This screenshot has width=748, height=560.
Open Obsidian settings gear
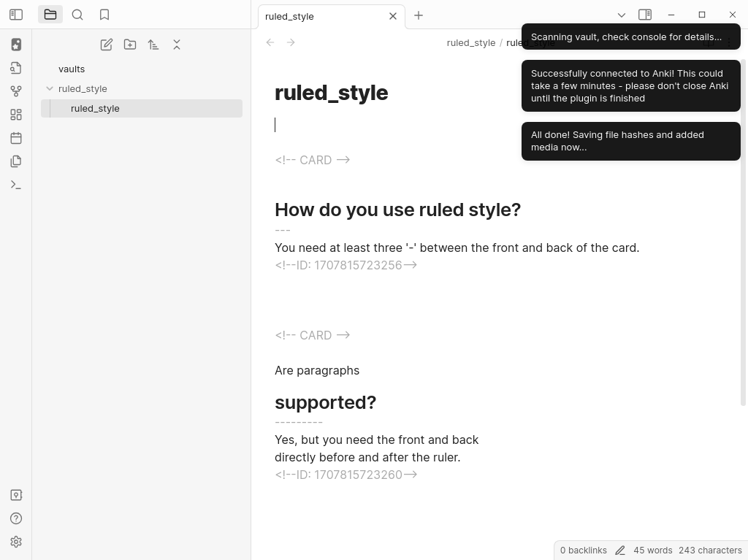pos(16,542)
